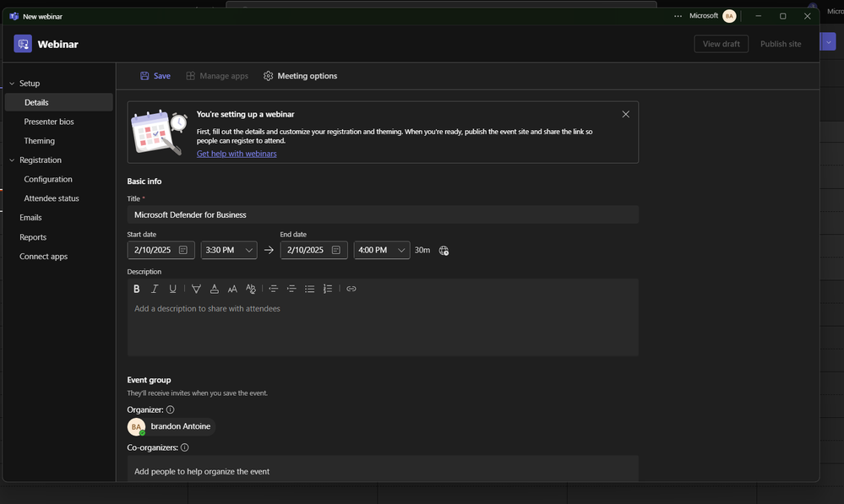Apply underline formatting in description
The width and height of the screenshot is (844, 504).
point(173,289)
